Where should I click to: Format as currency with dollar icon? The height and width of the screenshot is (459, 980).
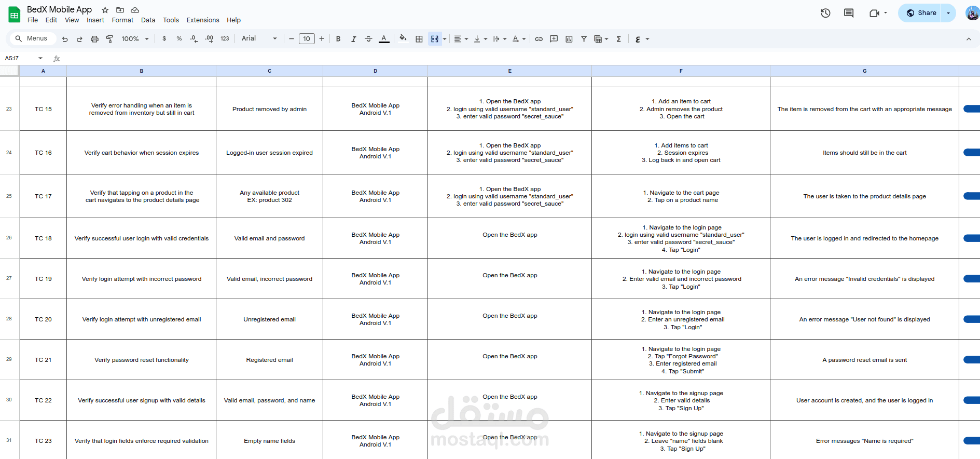164,39
